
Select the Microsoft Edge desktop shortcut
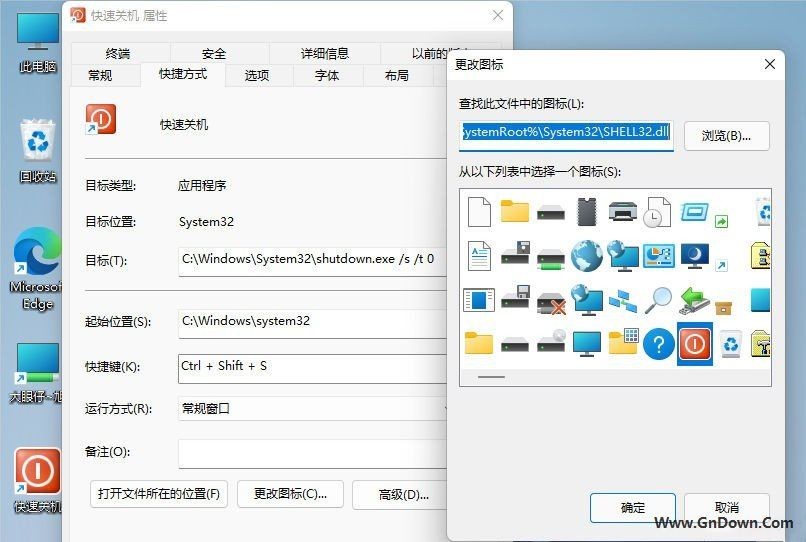click(x=38, y=268)
